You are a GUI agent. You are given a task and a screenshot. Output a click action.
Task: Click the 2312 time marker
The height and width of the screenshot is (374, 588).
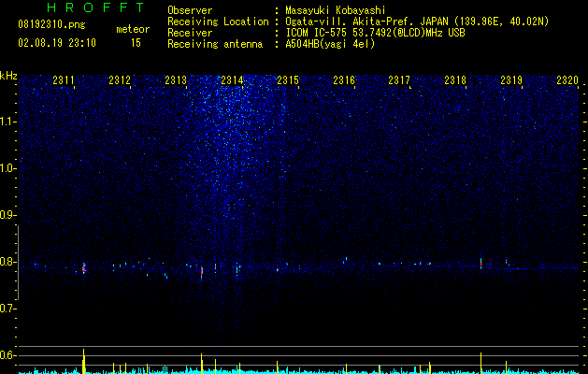120,79
